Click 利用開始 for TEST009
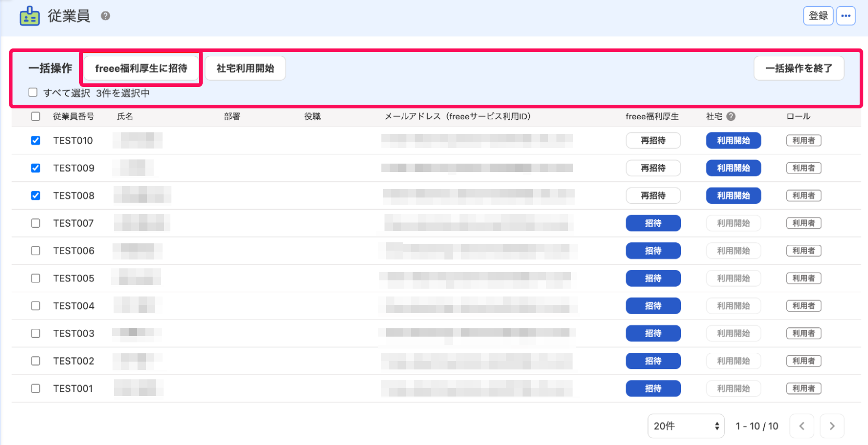868x445 pixels. point(734,168)
